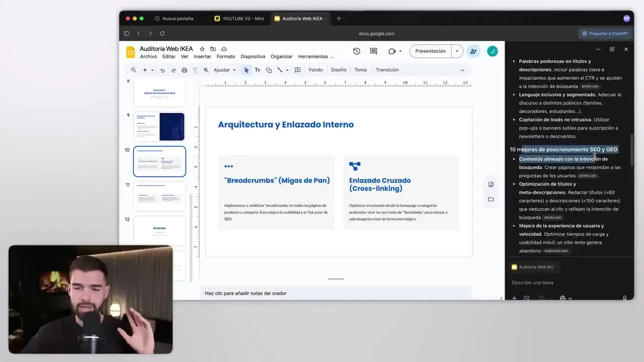Collapse the toolbar with the chevron
The height and width of the screenshot is (362, 644).
[462, 70]
